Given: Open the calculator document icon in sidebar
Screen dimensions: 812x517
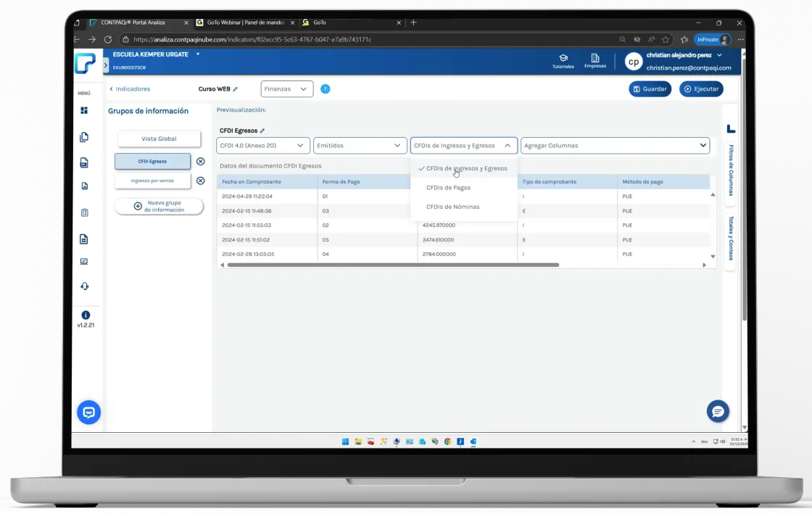Looking at the screenshot, I should (84, 239).
